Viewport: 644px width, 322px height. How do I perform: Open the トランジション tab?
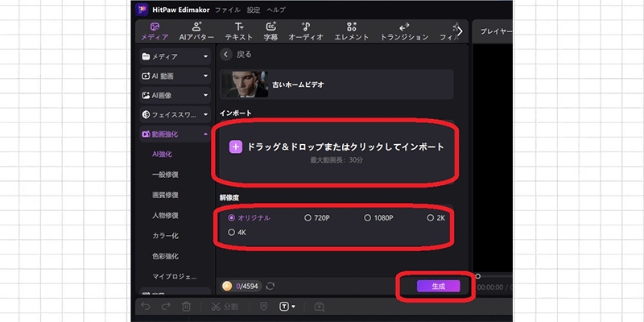(x=404, y=31)
